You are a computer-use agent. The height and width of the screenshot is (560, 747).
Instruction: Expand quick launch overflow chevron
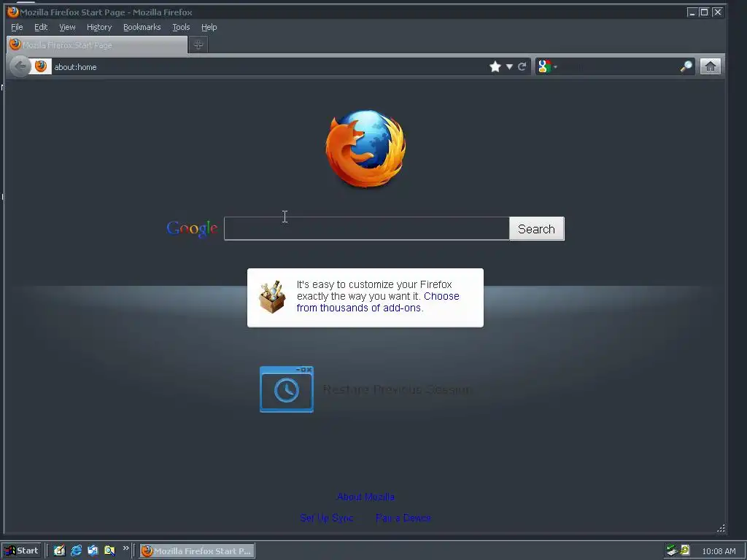pos(125,548)
